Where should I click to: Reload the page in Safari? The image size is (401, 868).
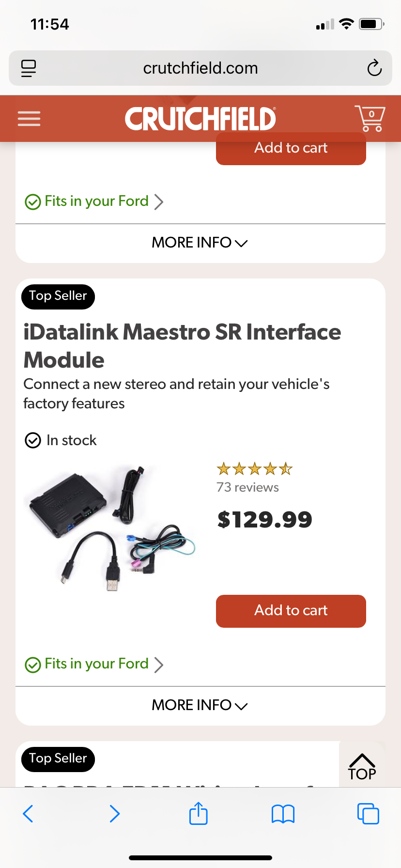point(374,68)
